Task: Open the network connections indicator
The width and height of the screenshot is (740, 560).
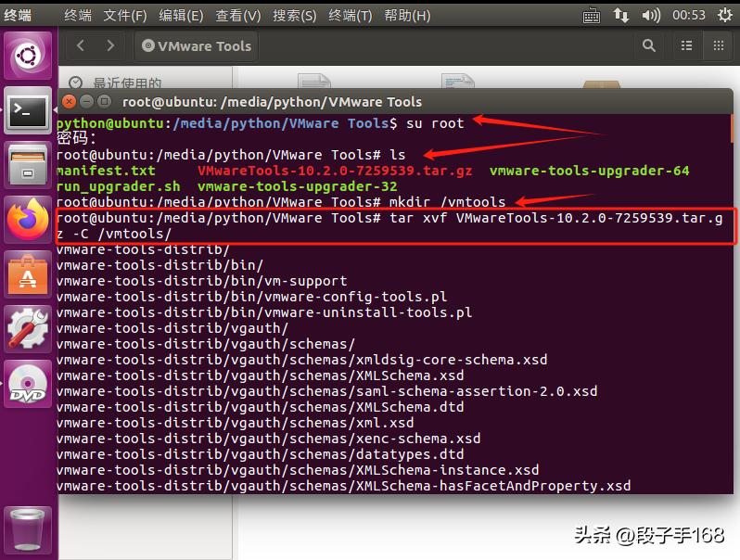Action: (x=621, y=16)
